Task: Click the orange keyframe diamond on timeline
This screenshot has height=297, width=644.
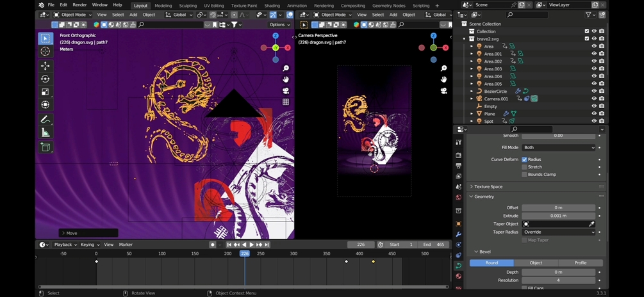Action: 373,261
